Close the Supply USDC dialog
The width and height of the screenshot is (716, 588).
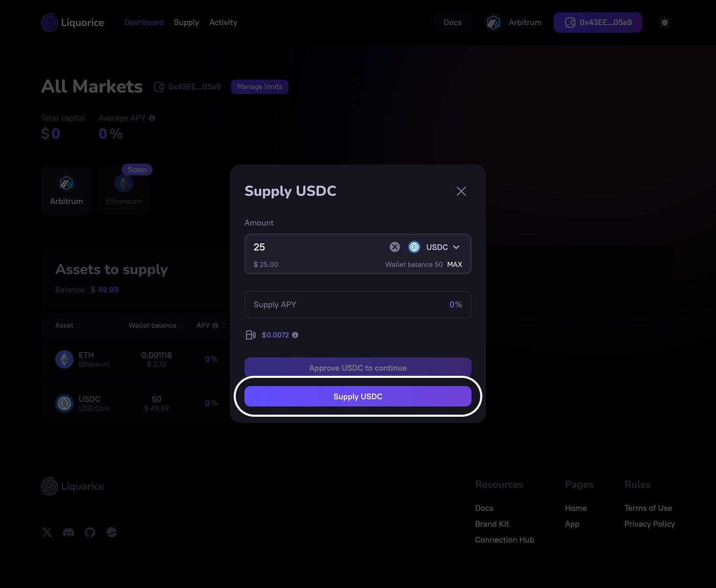[461, 191]
